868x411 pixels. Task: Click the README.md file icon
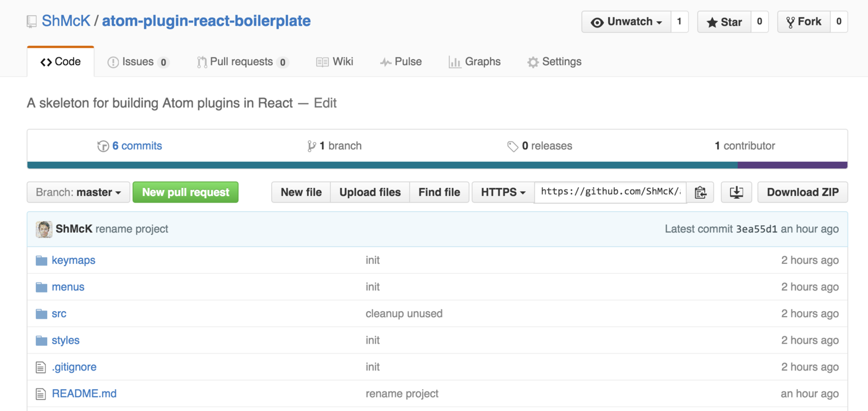(x=41, y=394)
